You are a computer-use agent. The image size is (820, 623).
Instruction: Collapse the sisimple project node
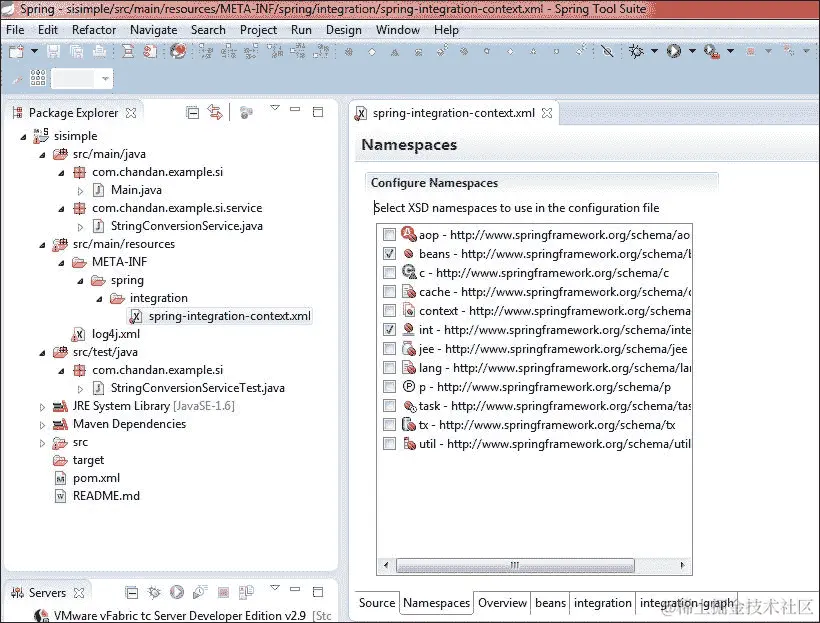24,137
